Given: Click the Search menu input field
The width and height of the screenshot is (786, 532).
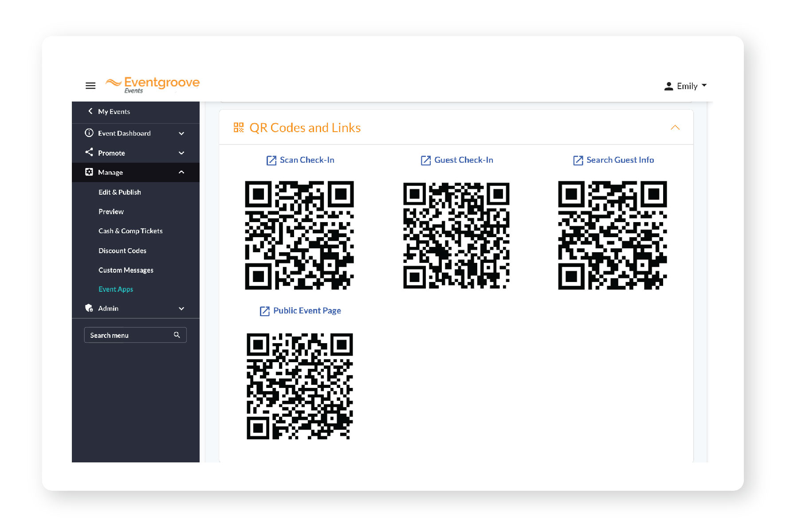Looking at the screenshot, I should point(135,335).
